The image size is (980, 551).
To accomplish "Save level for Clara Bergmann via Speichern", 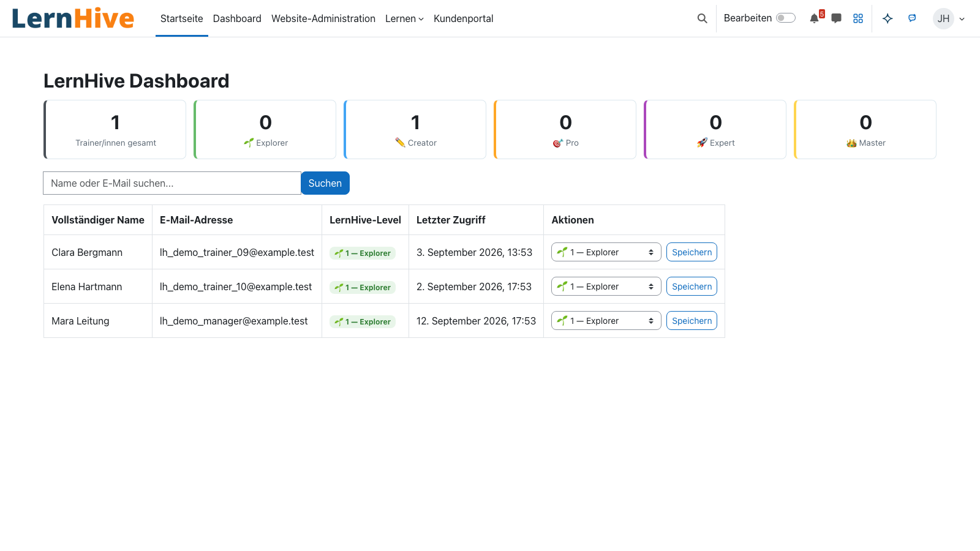I will click(x=692, y=252).
